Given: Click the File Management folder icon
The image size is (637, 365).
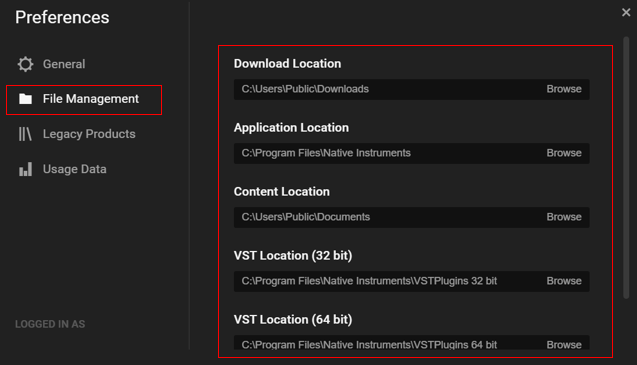Looking at the screenshot, I should point(25,99).
